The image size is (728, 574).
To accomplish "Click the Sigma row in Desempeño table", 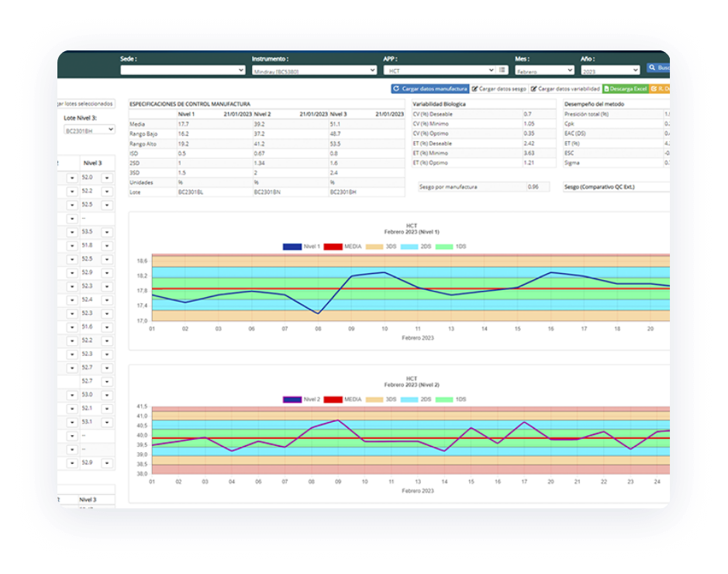I will (616, 163).
